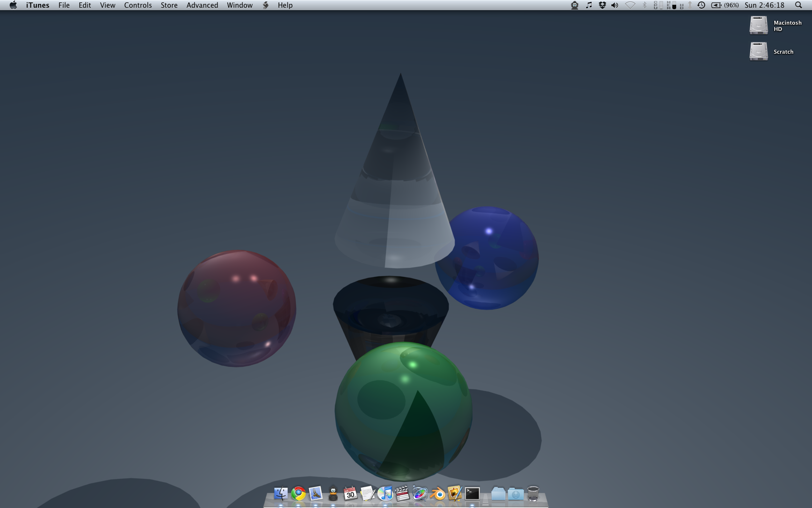The width and height of the screenshot is (812, 508).
Task: Open the Advanced menu
Action: coord(202,5)
